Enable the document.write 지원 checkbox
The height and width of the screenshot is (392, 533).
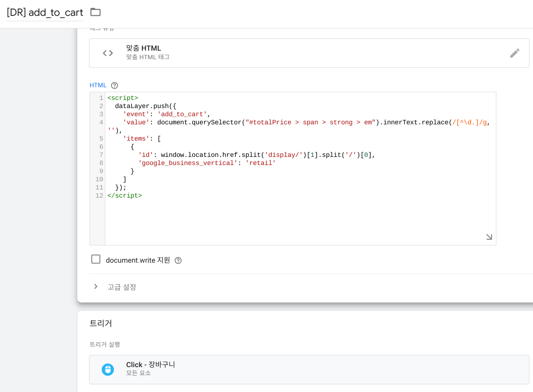tap(96, 260)
